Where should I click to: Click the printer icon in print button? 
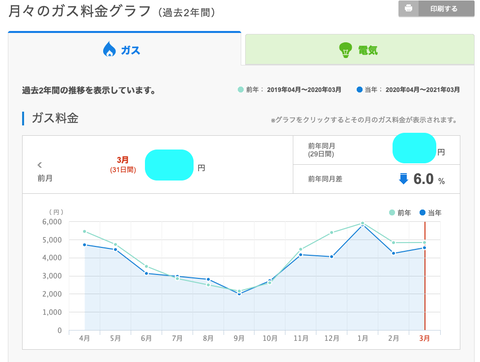pyautogui.click(x=409, y=8)
